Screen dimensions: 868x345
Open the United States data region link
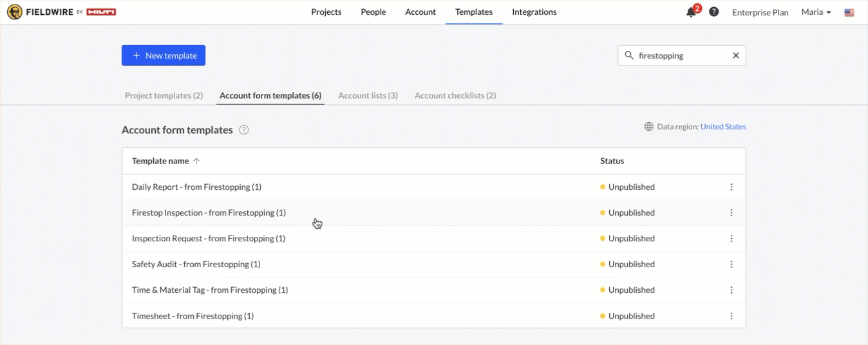722,127
